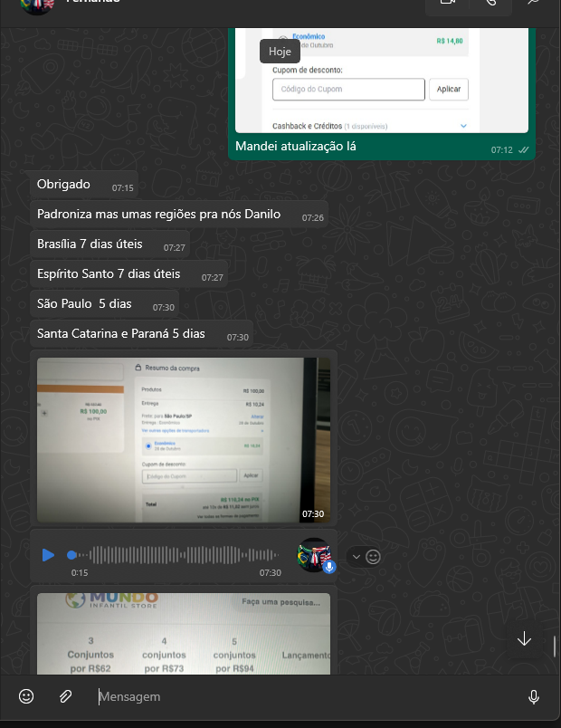Image resolution: width=561 pixels, height=728 pixels.
Task: Select message 'Mandei atualização lá'
Action: (x=296, y=147)
